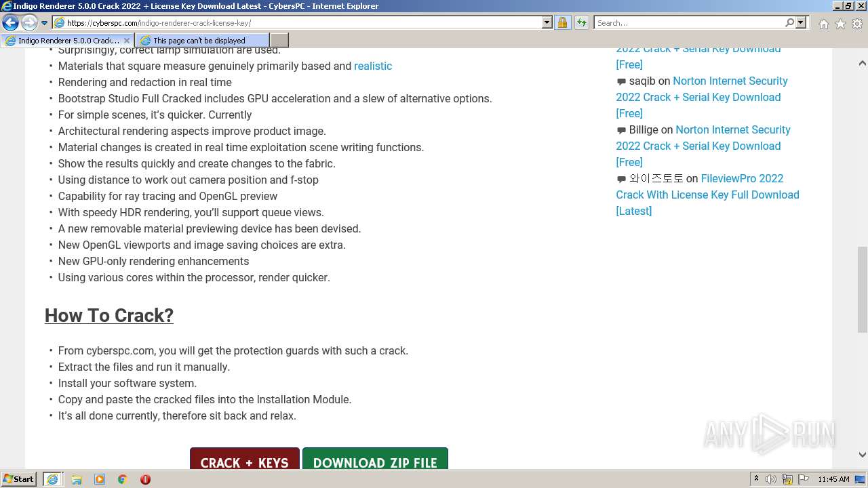The image size is (868, 488).
Task: Click commenter name 'Billige'
Action: click(x=644, y=130)
